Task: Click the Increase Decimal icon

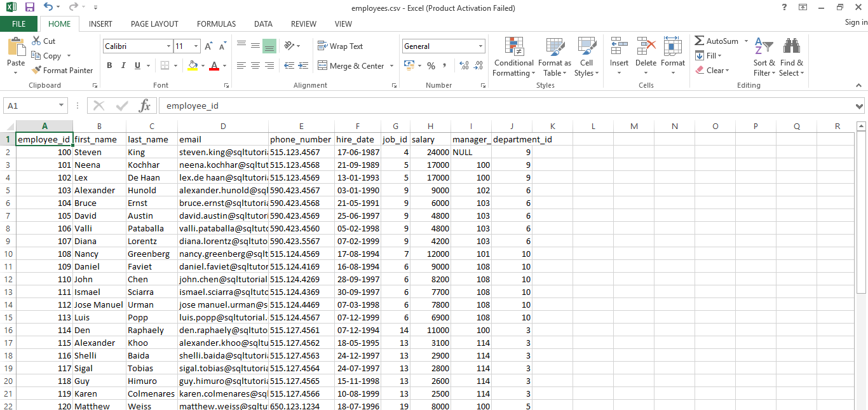Action: (463, 65)
